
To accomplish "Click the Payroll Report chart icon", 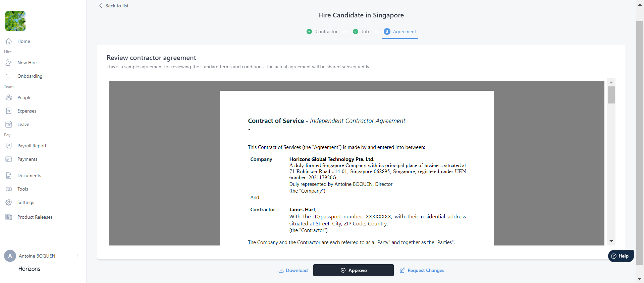I will 9,146.
